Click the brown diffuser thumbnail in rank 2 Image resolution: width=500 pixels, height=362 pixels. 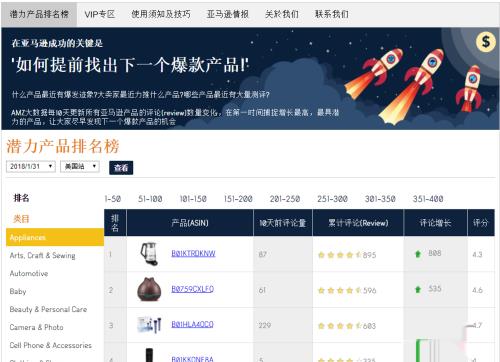point(149,289)
